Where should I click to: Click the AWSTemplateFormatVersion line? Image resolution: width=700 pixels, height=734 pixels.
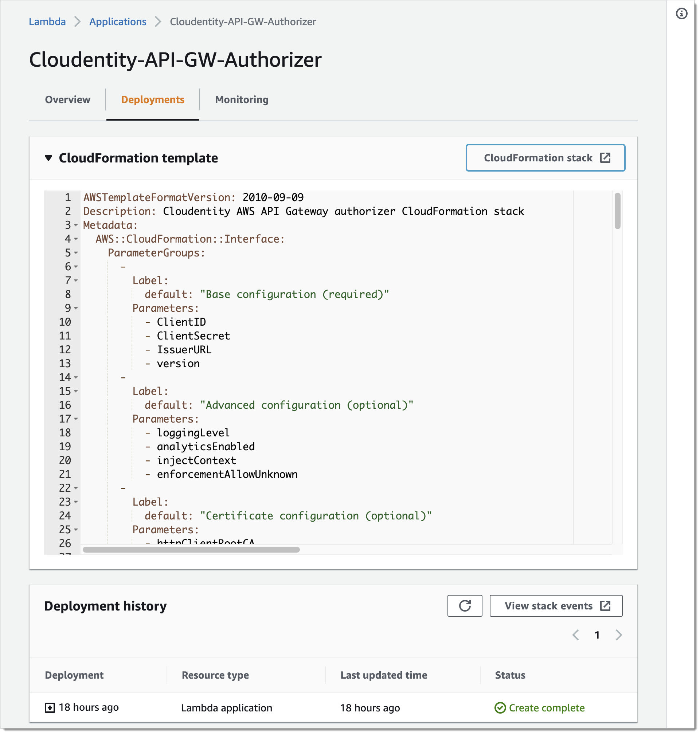(193, 197)
